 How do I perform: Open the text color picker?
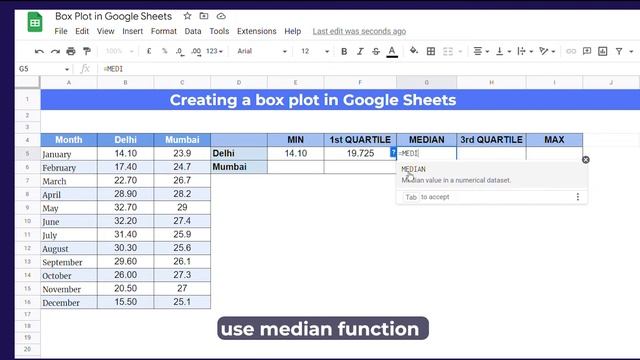click(392, 51)
